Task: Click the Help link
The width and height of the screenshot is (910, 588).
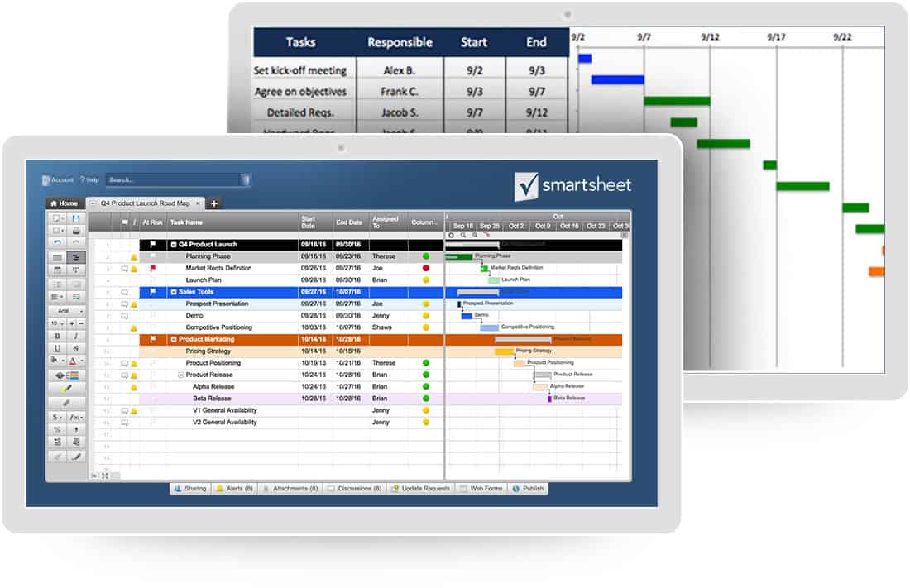Action: (x=90, y=180)
